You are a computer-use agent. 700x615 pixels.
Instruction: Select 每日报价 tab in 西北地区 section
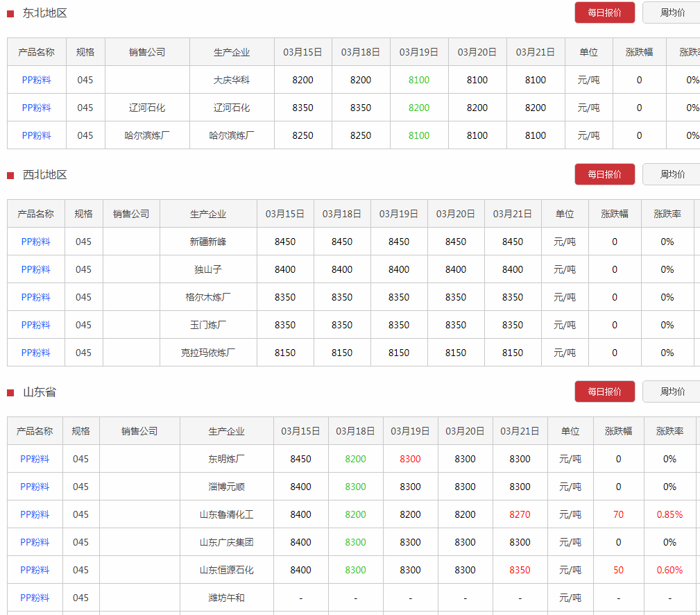pos(604,174)
